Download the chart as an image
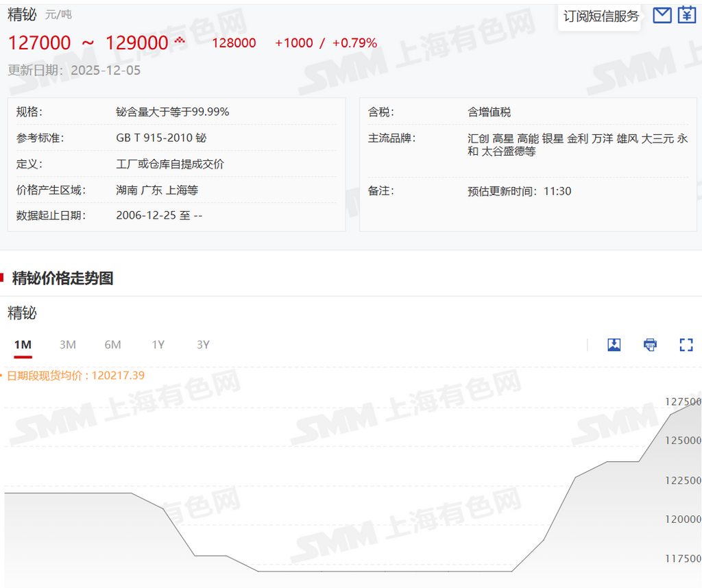Viewport: 702px width, 588px height. 614,345
